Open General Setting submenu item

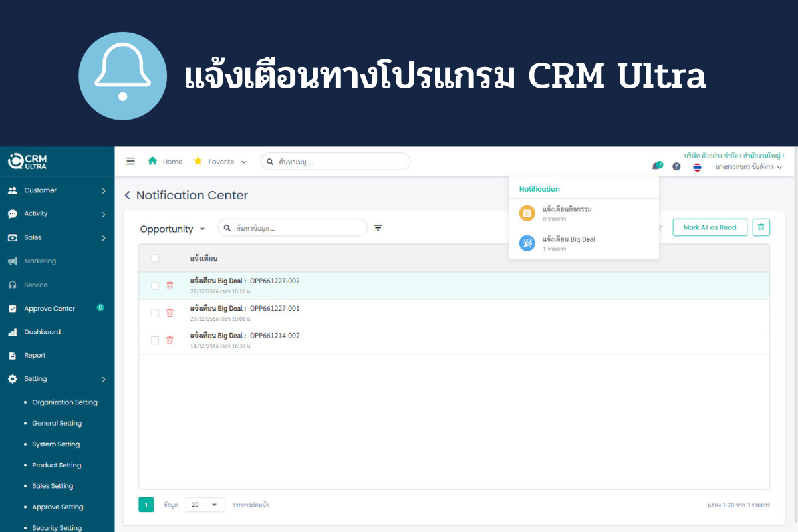coord(57,424)
